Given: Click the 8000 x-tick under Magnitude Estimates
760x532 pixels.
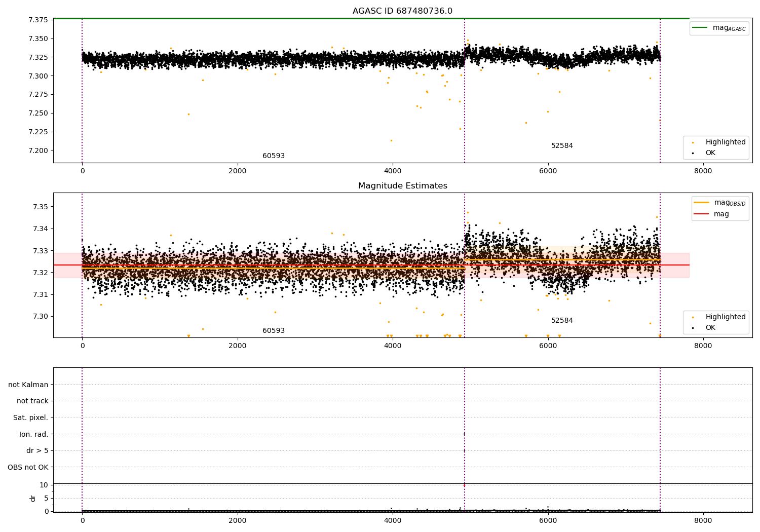Looking at the screenshot, I should point(703,346).
